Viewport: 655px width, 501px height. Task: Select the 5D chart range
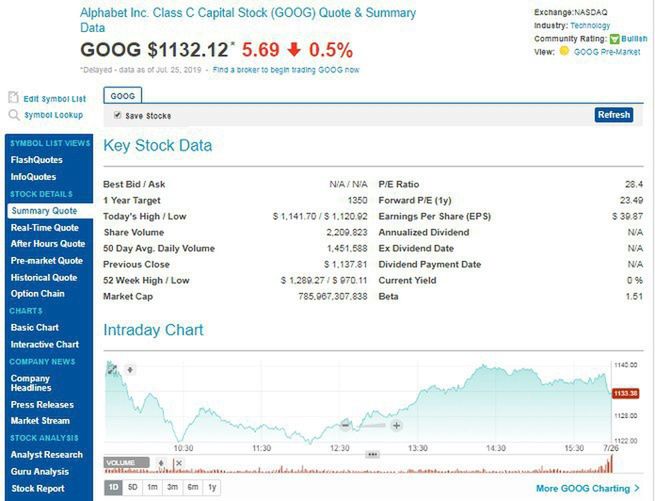point(133,487)
